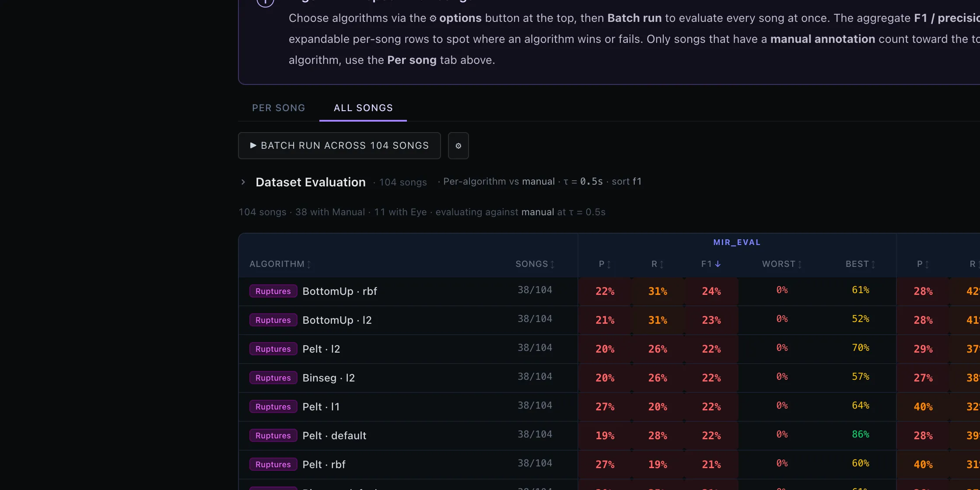Click Ruptures badge on Pelt · default row
Viewport: 980px width, 490px height.
point(273,436)
